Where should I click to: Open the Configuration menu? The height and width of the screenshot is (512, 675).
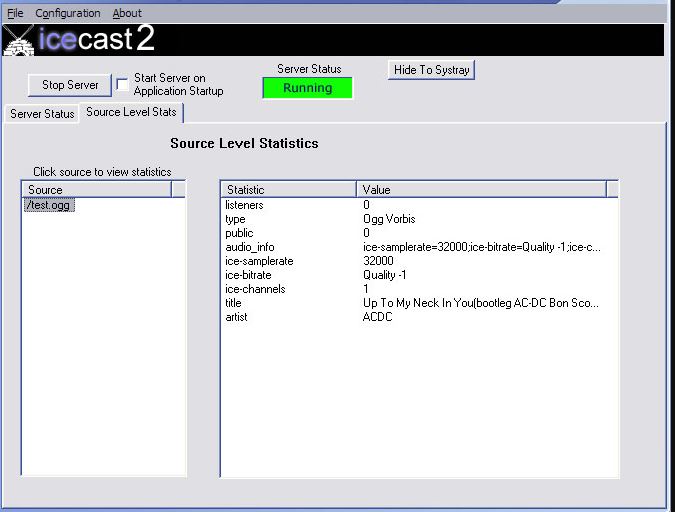click(68, 13)
